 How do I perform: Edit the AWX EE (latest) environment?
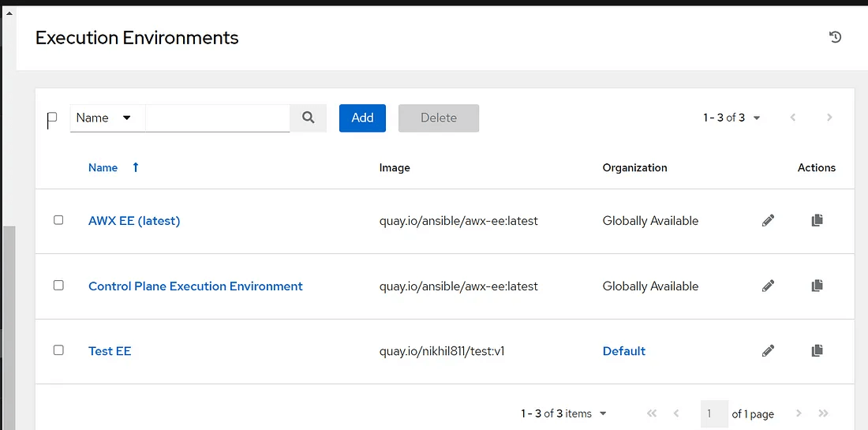[x=768, y=221]
